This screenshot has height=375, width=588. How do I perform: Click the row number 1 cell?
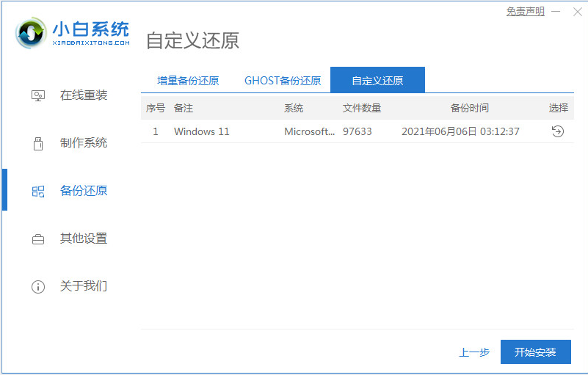[x=155, y=131]
